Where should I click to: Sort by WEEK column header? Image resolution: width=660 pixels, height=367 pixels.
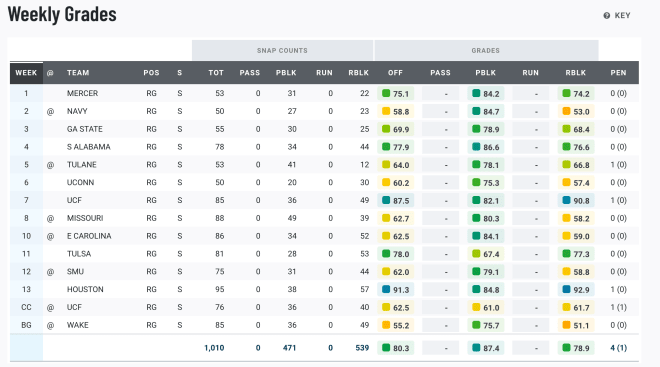tap(26, 73)
